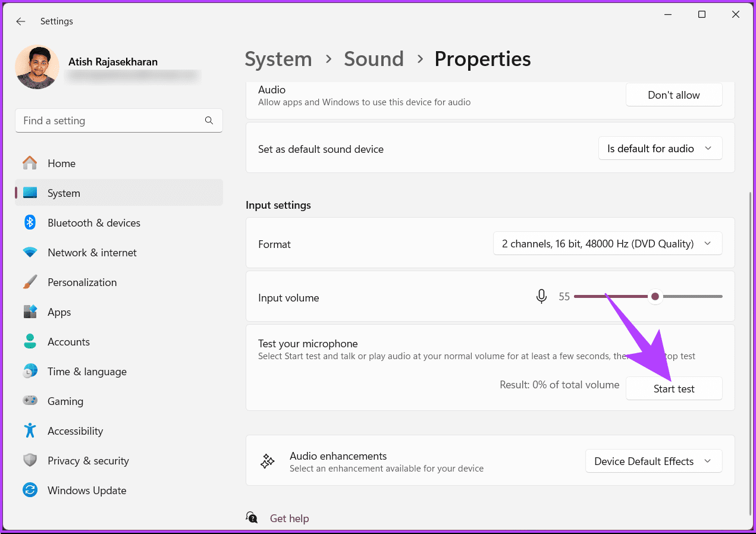The width and height of the screenshot is (756, 534).
Task: Click the Windows Update icon
Action: click(30, 490)
